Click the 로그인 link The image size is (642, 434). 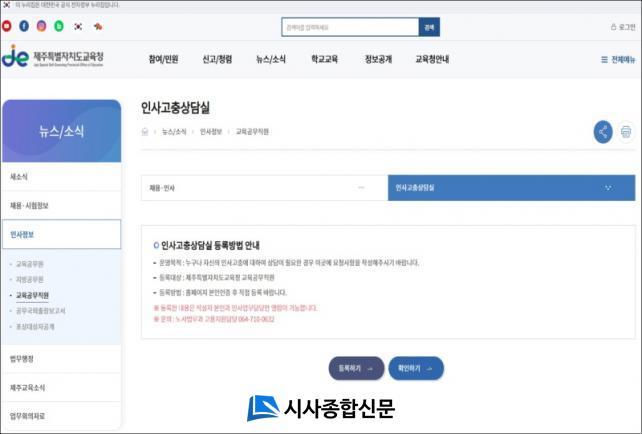(622, 27)
